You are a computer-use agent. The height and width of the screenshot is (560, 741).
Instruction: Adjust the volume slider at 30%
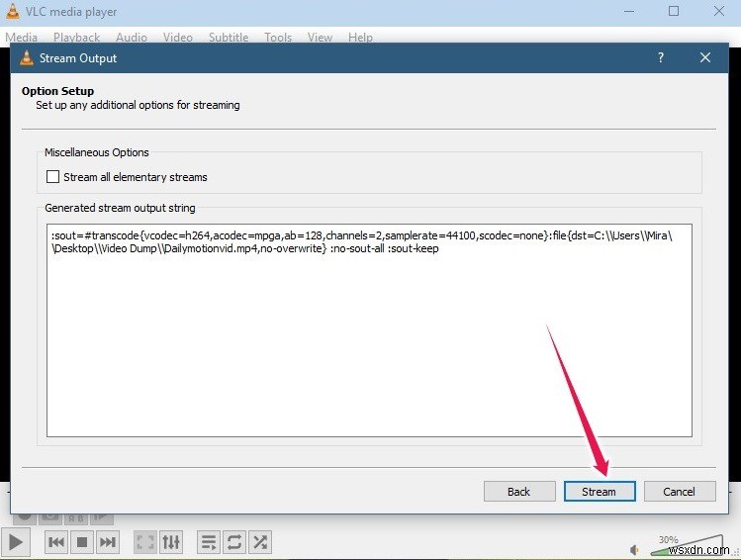coord(687,546)
